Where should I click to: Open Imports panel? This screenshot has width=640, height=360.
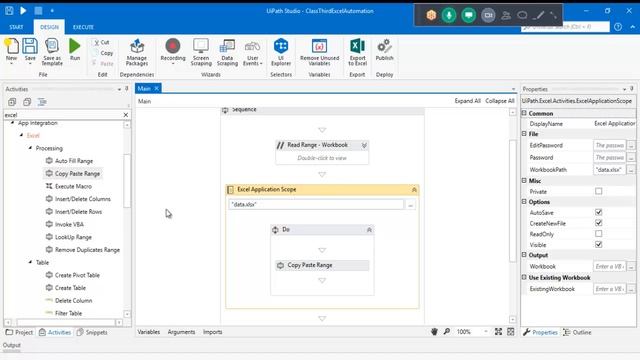click(213, 332)
